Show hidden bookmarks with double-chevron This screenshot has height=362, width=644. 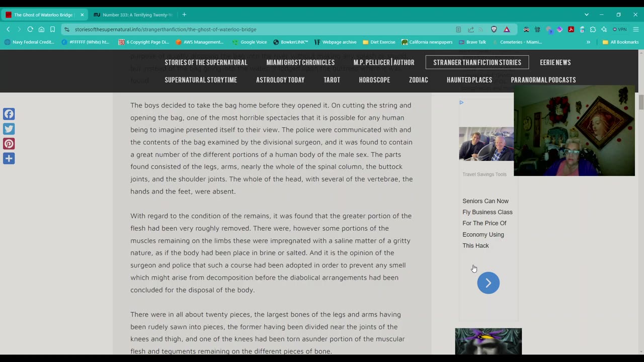click(588, 42)
